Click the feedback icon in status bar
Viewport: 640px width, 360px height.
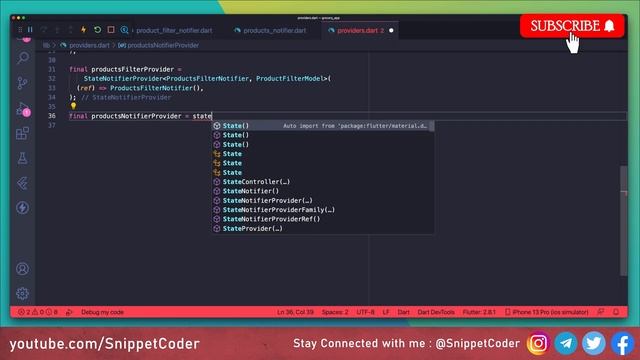601,312
